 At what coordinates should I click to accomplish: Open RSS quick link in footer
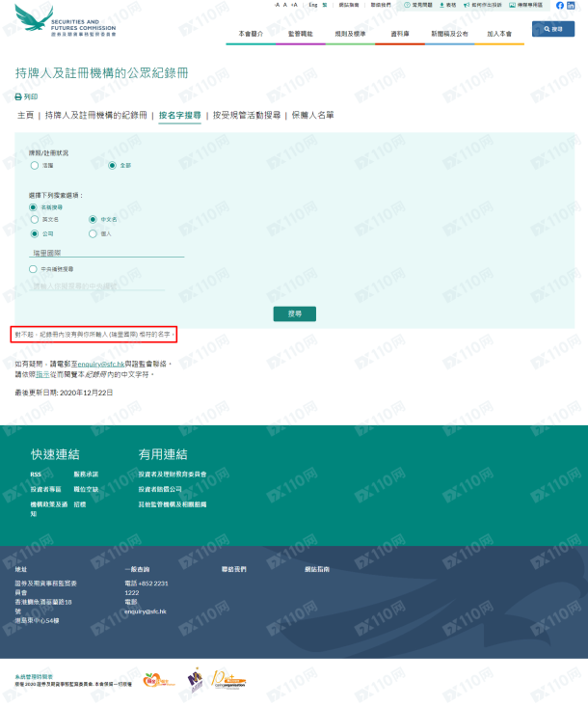[36, 475]
